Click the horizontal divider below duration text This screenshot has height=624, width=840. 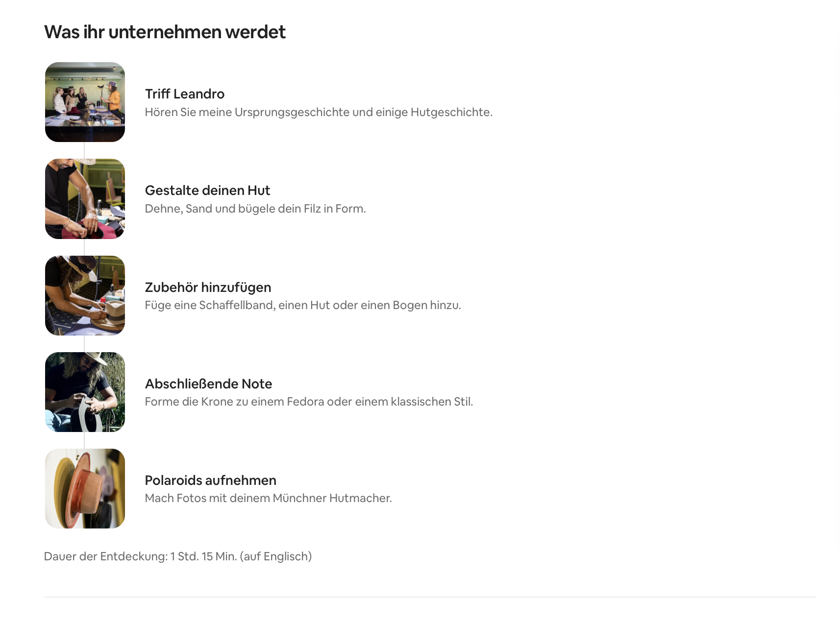(x=430, y=597)
